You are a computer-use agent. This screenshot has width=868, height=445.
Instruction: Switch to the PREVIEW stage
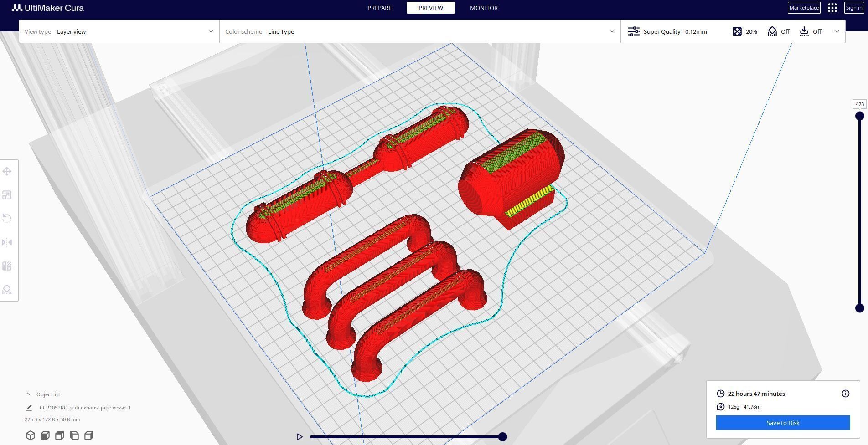click(x=431, y=8)
